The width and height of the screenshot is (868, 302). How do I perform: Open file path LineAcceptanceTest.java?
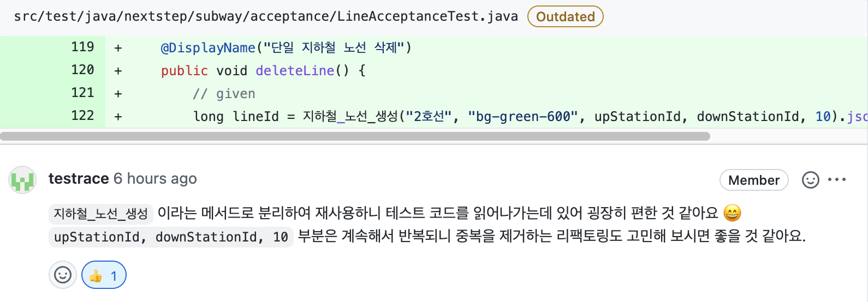[266, 16]
